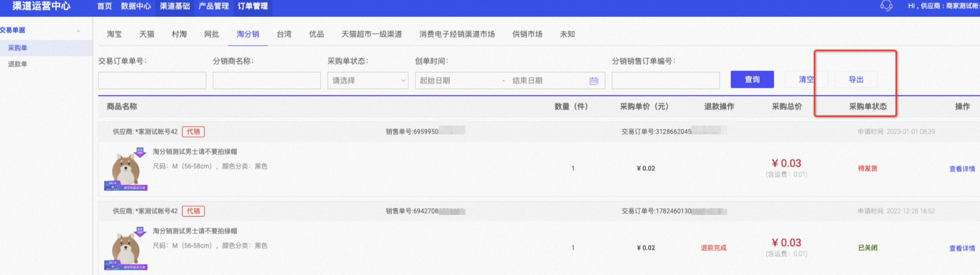
Task: Click the 采购总价 column header
Action: pos(787,107)
